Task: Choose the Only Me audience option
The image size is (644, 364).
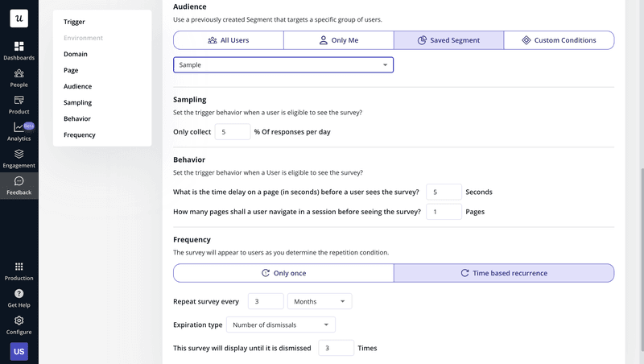Action: pyautogui.click(x=338, y=40)
